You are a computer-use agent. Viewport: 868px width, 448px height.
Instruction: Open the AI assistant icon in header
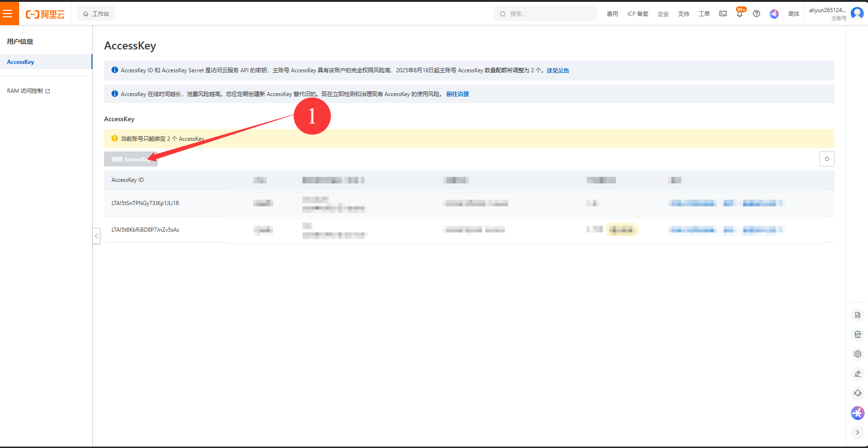(774, 14)
